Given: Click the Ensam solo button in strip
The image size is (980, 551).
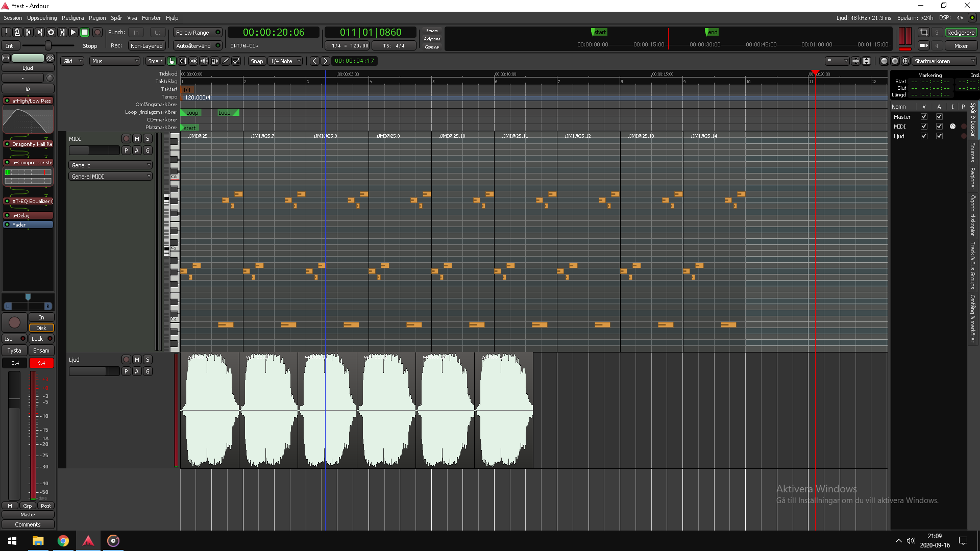Looking at the screenshot, I should [41, 350].
